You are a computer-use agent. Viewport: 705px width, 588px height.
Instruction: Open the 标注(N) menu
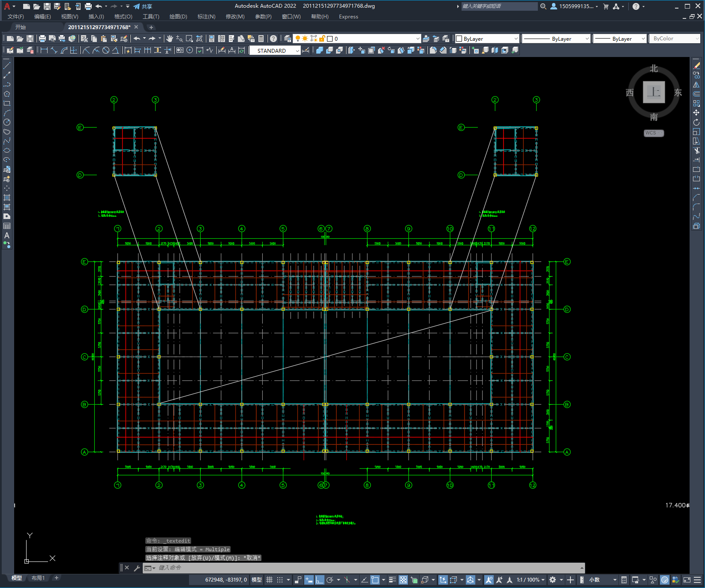[206, 17]
